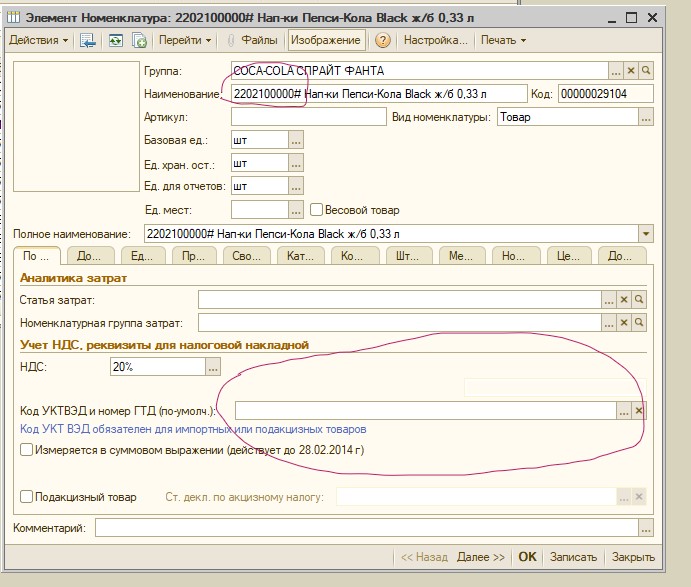Image resolution: width=691 pixels, height=587 pixels.
Task: Select Ед. мест ellipsis button
Action: coord(296,210)
